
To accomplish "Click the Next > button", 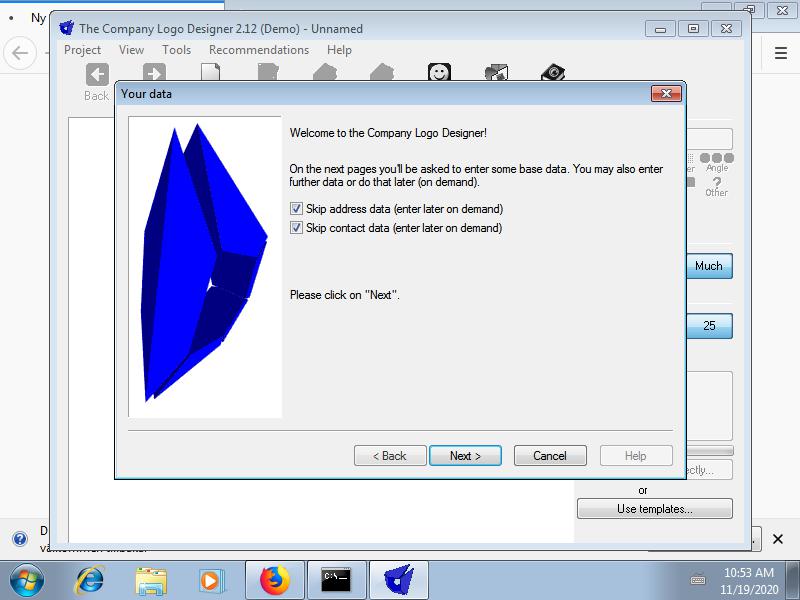I will (465, 456).
